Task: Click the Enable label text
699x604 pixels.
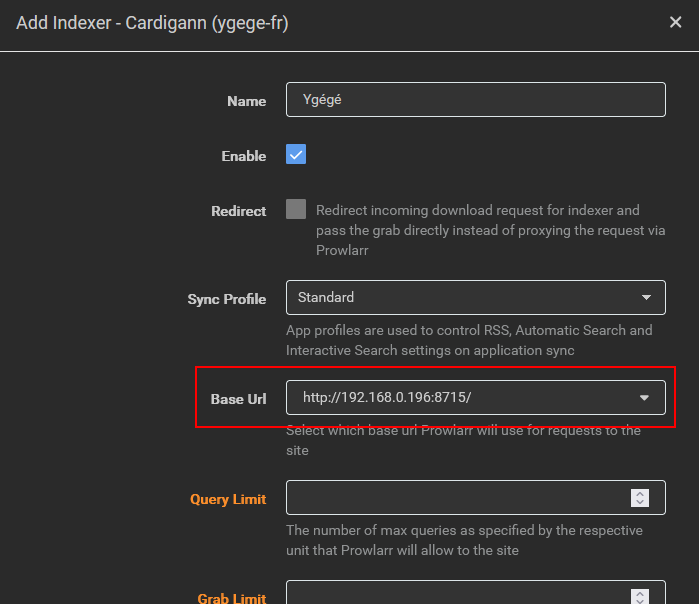Action: [243, 156]
